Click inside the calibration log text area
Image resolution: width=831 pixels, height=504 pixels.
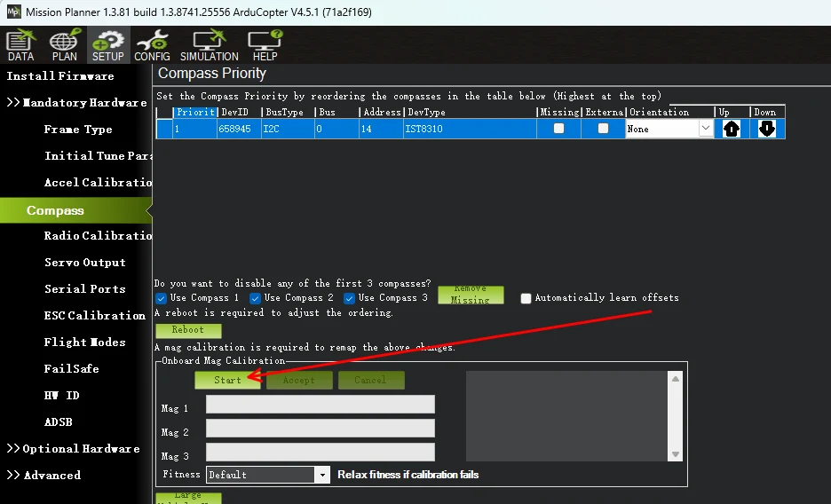567,416
